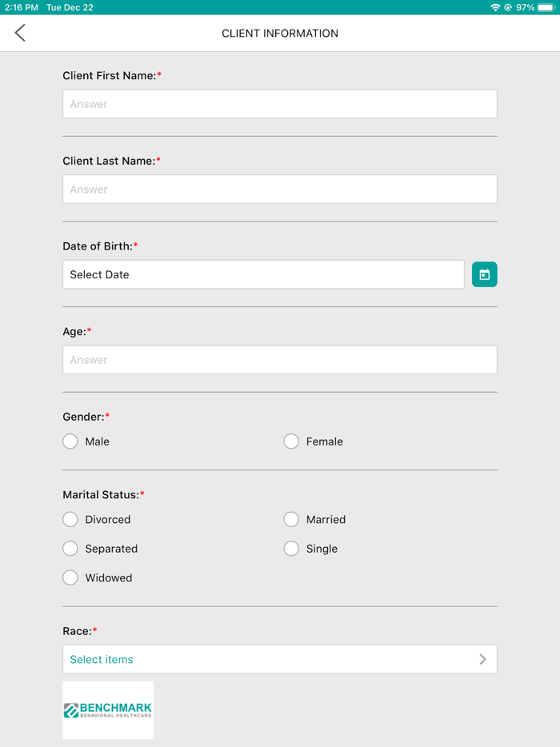Choose Married marital status
The image size is (560, 747).
tap(290, 519)
